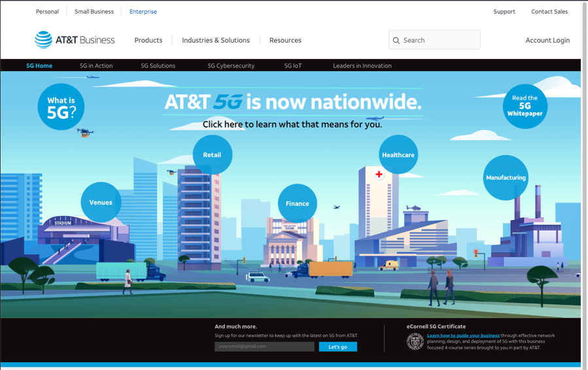The image size is (588, 370).
Task: Open the Support page
Action: (504, 12)
